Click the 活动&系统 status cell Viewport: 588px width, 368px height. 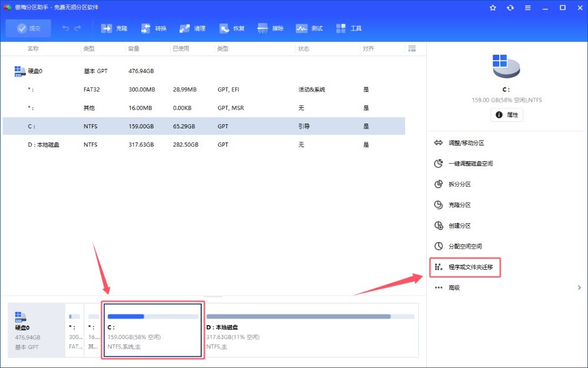[x=312, y=89]
